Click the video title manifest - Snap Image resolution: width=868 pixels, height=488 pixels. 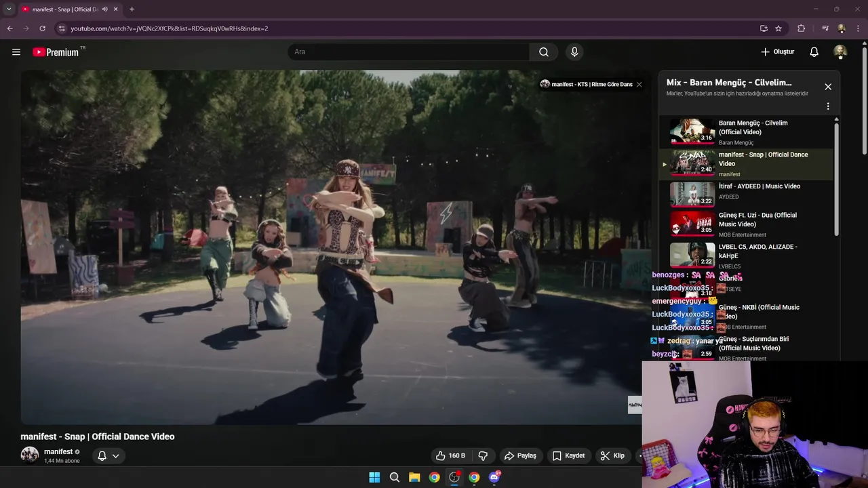coord(98,436)
